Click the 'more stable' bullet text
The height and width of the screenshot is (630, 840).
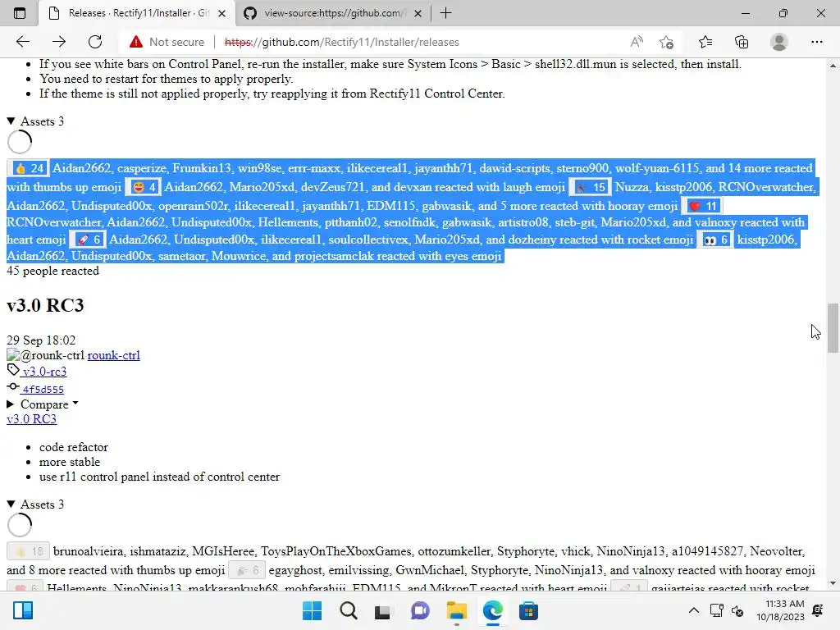69,462
